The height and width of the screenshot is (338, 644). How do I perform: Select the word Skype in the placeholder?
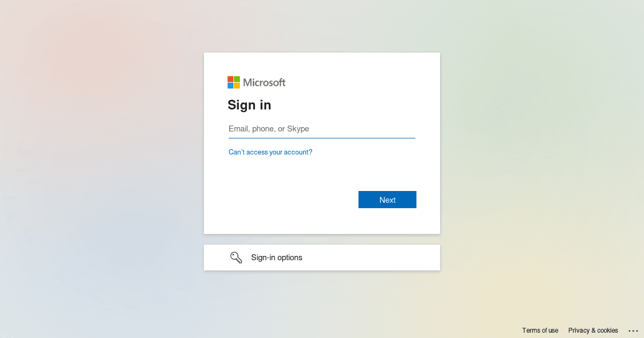point(298,129)
